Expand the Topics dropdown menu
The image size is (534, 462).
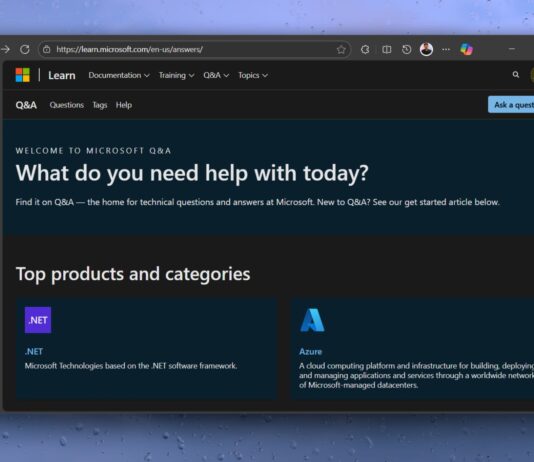(x=253, y=75)
